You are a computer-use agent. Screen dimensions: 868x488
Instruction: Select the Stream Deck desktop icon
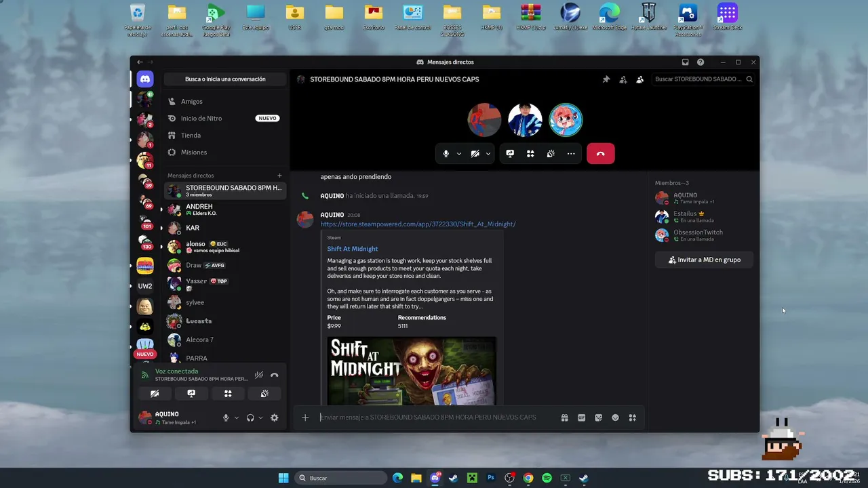point(727,18)
